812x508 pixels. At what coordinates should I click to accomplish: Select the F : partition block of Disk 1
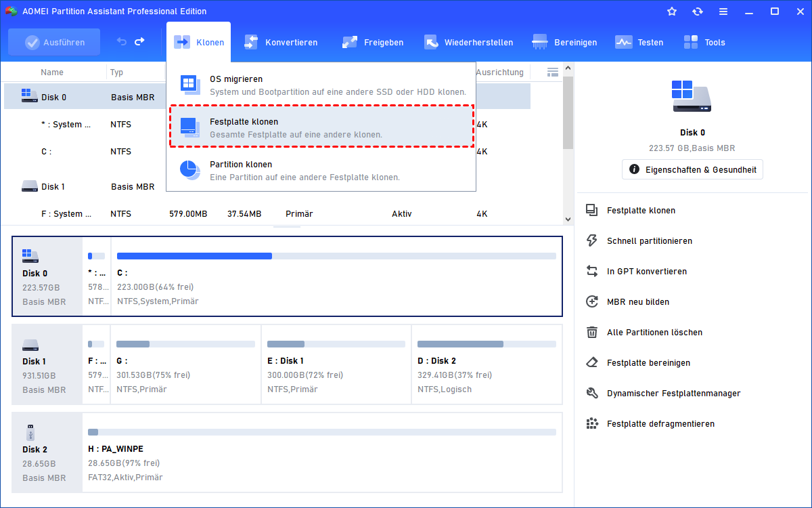tap(97, 364)
